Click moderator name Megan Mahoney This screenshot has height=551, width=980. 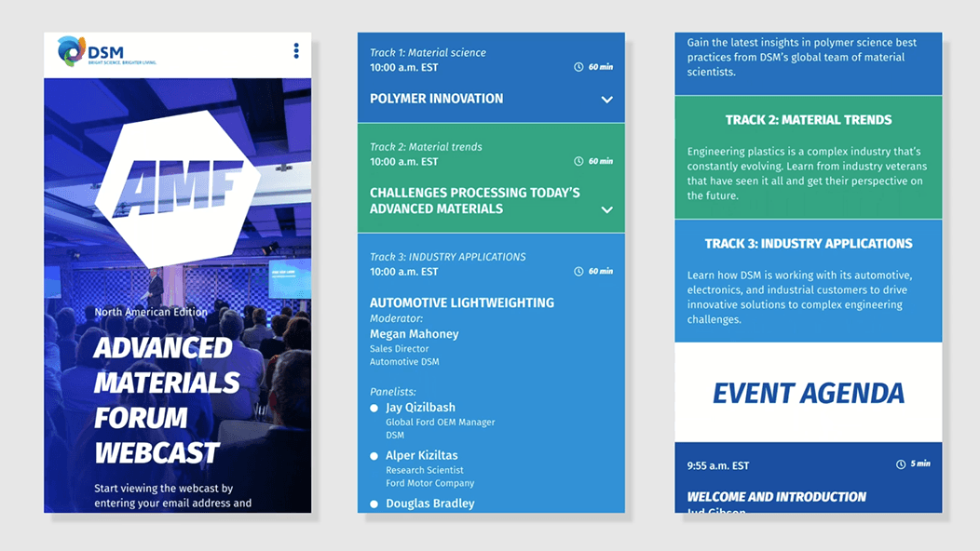(414, 334)
